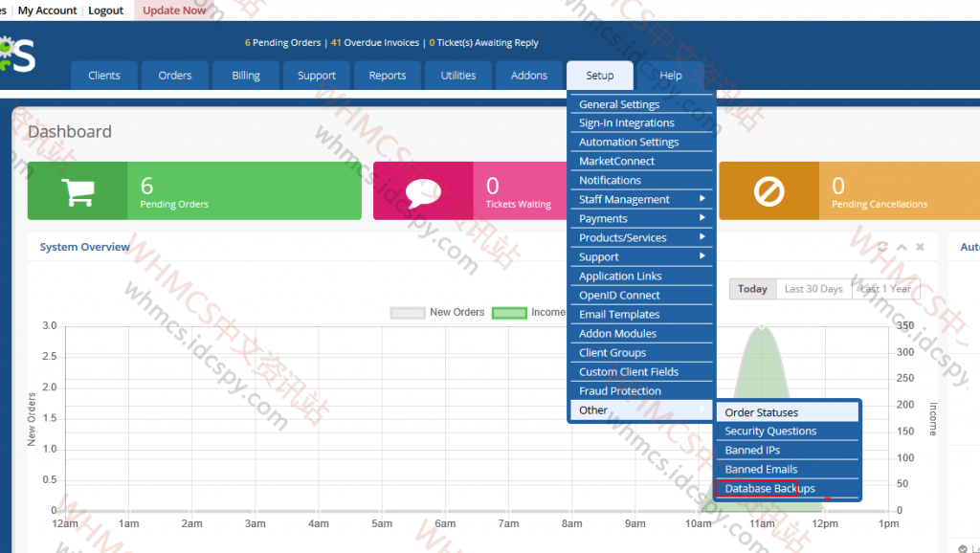Switch chart to Last 30 Days
The image size is (980, 553).
[813, 289]
